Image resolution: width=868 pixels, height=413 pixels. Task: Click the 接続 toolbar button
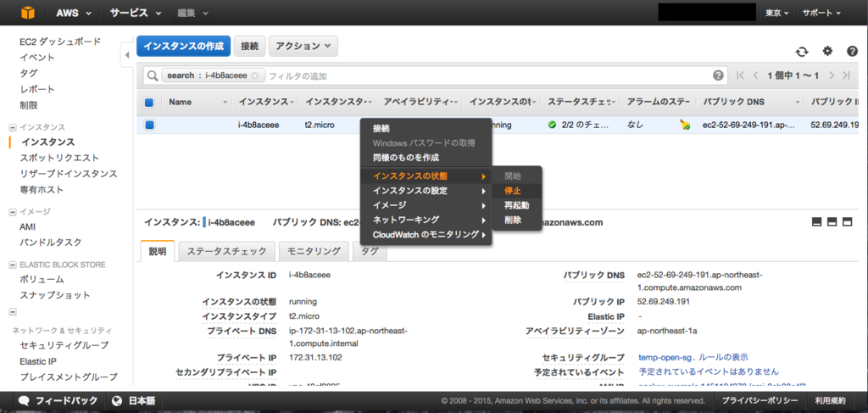250,47
